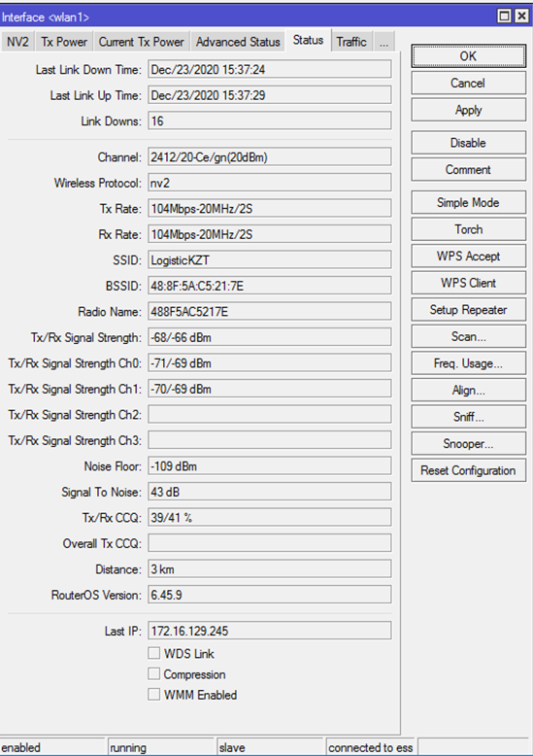Open the Current Tx Power tab
The height and width of the screenshot is (756, 533).
[141, 42]
